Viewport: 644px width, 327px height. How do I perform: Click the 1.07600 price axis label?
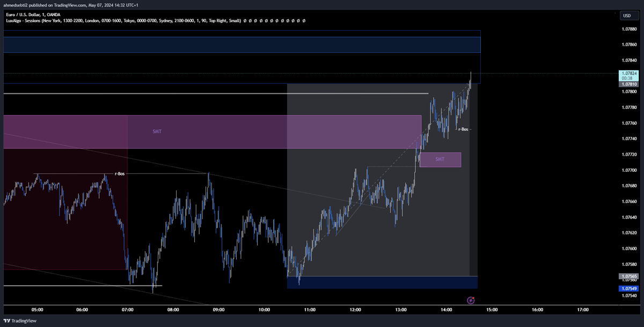click(628, 249)
